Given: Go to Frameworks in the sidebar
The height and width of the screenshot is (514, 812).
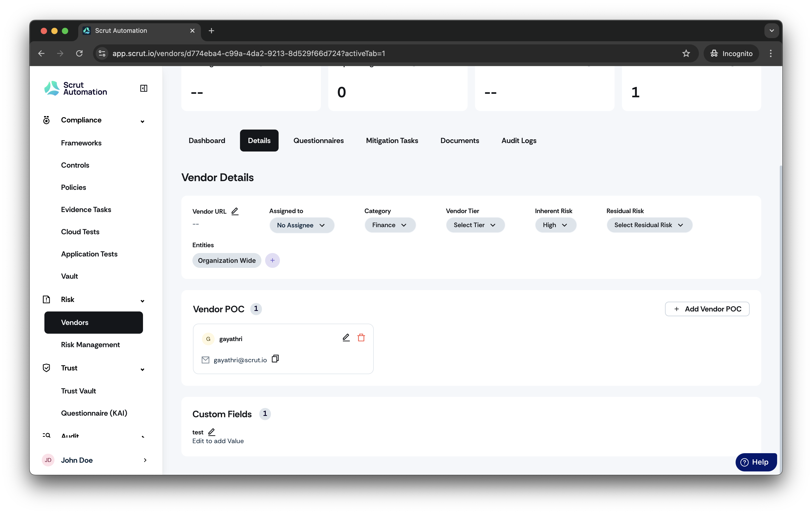Looking at the screenshot, I should pos(81,143).
